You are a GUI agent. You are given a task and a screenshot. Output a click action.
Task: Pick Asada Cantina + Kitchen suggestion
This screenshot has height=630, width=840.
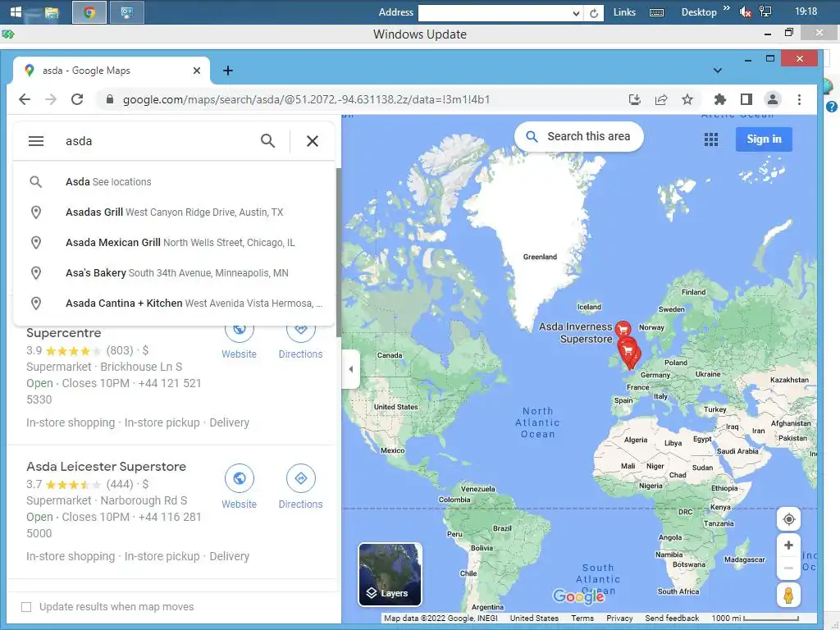pyautogui.click(x=174, y=304)
